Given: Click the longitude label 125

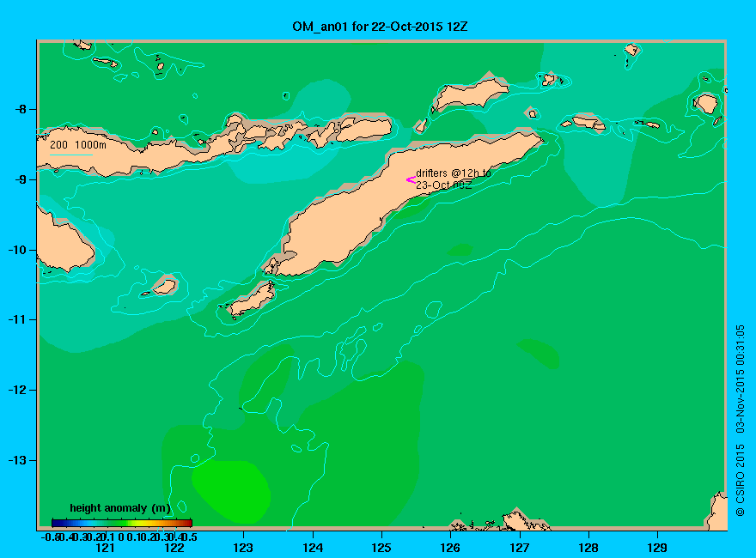Looking at the screenshot, I should 381,548.
